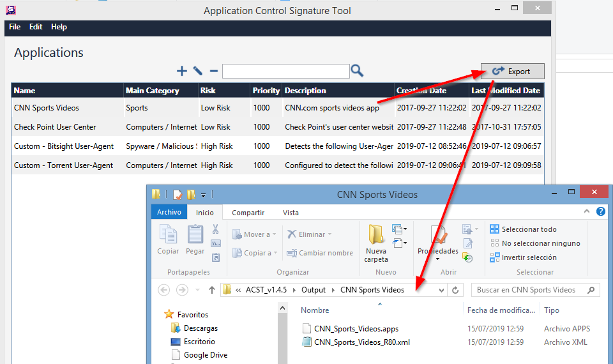Open Google Drive in navigation pane
This screenshot has height=364, width=613.
click(x=199, y=354)
